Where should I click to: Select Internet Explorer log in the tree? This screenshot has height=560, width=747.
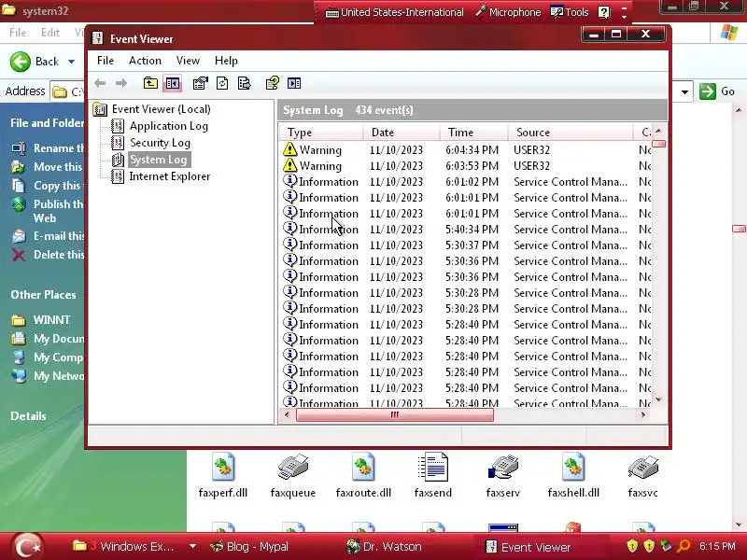coord(169,176)
